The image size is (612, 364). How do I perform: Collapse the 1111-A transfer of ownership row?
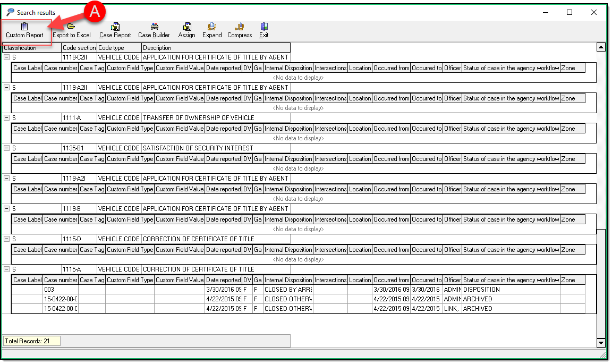pyautogui.click(x=6, y=118)
